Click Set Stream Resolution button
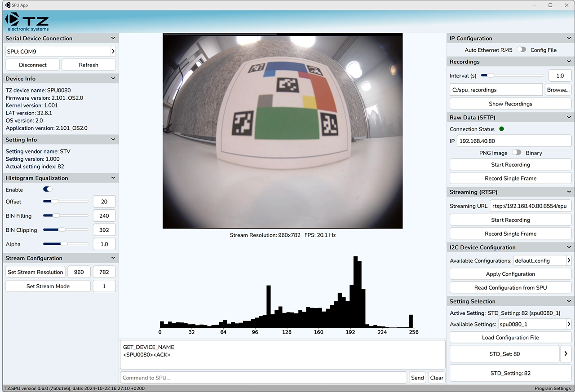This screenshot has height=392, width=575. (x=35, y=272)
